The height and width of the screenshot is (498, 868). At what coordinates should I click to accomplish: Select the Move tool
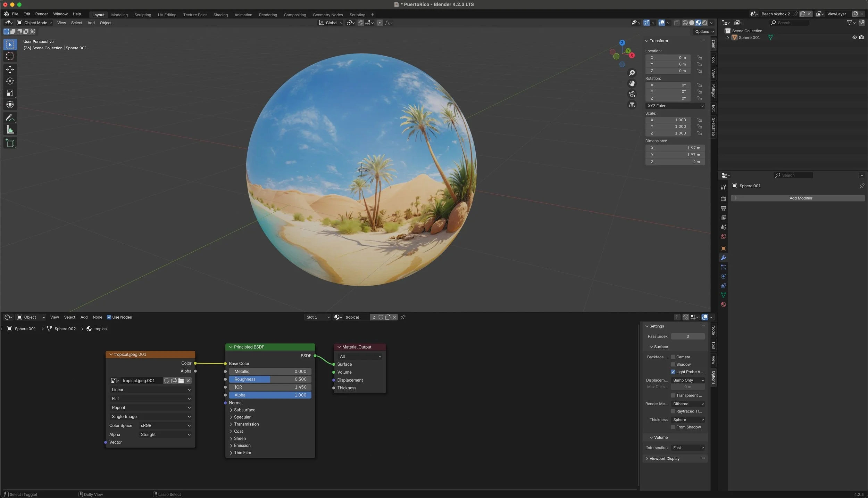tap(10, 70)
